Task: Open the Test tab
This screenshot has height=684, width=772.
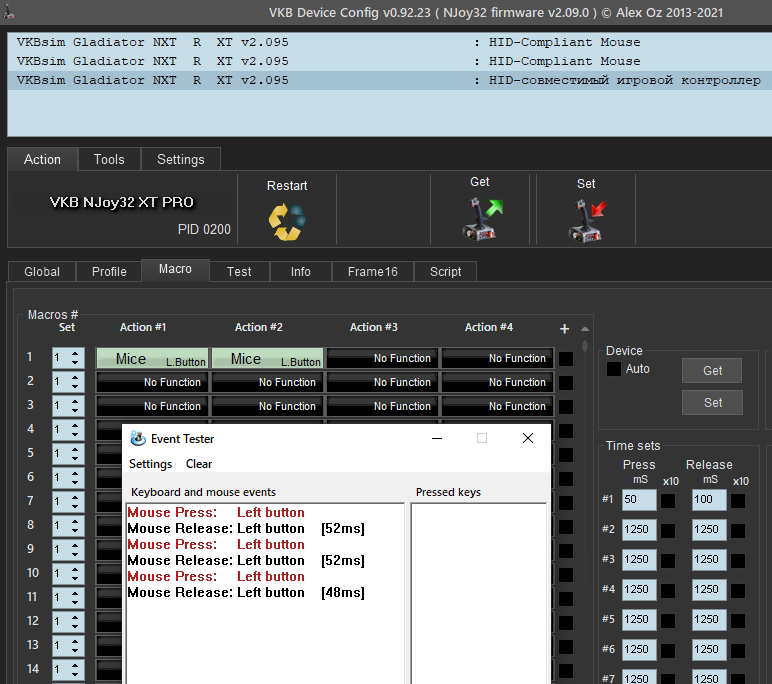Action: tap(239, 271)
